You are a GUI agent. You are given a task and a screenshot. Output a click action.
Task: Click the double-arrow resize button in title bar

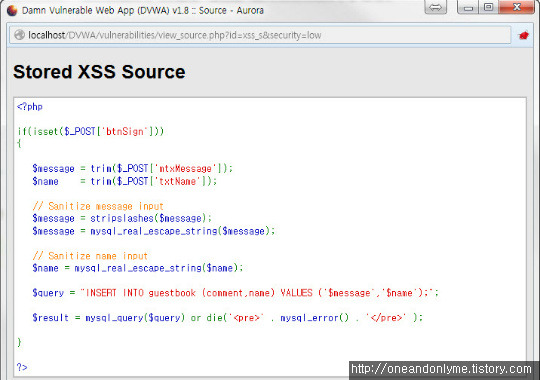pos(436,7)
